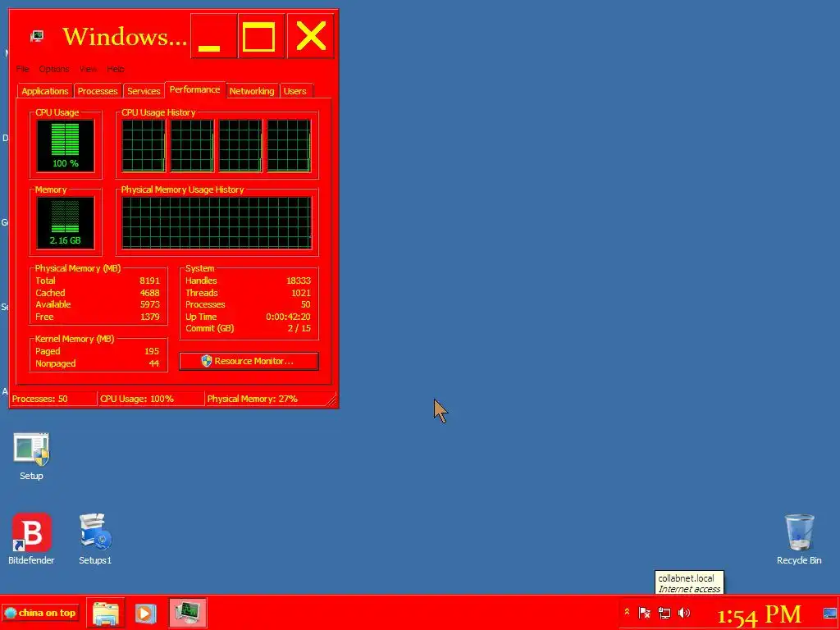840x630 pixels.
Task: Close the Task Manager window
Action: tap(310, 36)
